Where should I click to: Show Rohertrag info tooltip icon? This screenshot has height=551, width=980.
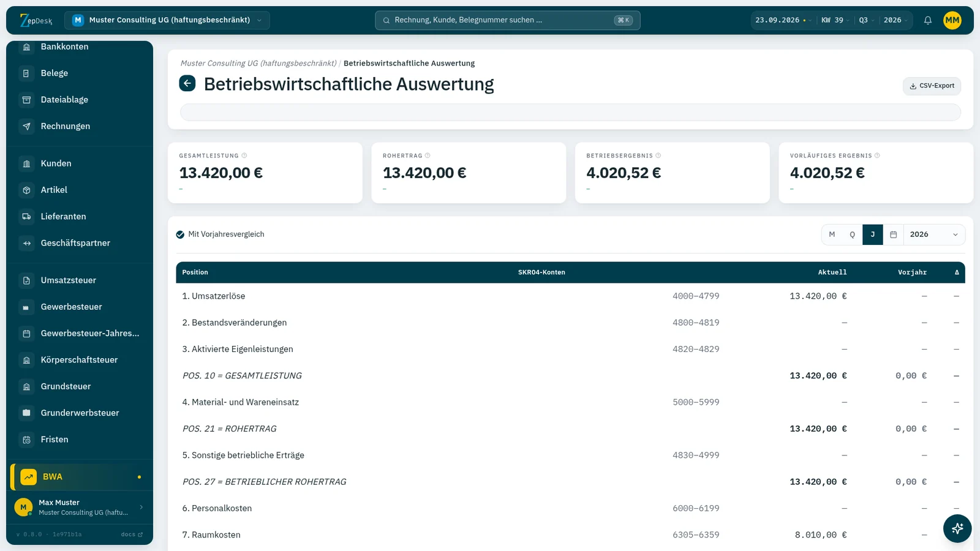coord(428,156)
